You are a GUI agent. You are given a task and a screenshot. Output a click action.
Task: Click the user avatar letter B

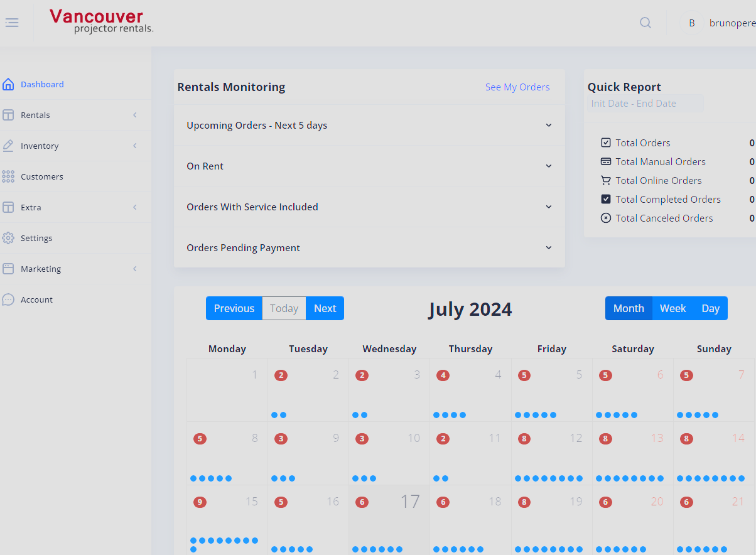click(x=691, y=23)
